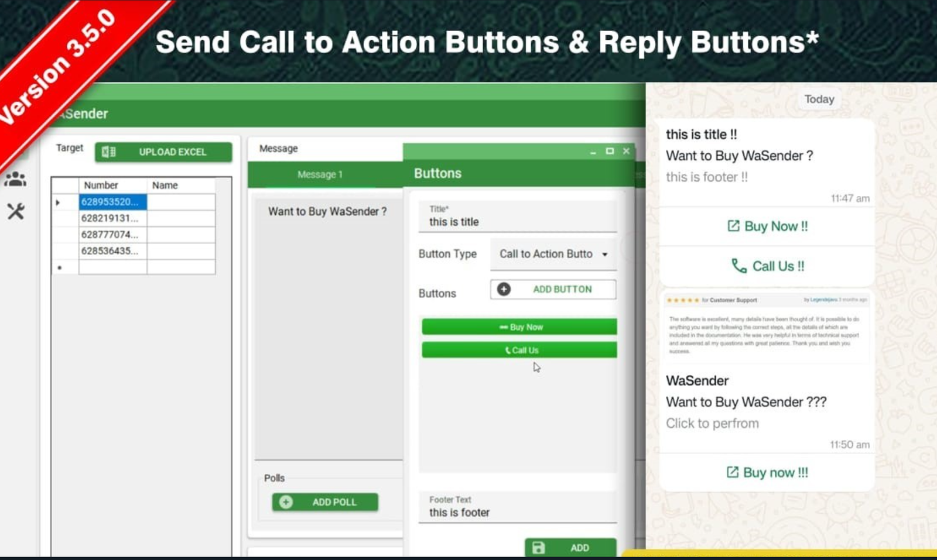The height and width of the screenshot is (560, 937).
Task: Click the Name column header
Action: [181, 185]
